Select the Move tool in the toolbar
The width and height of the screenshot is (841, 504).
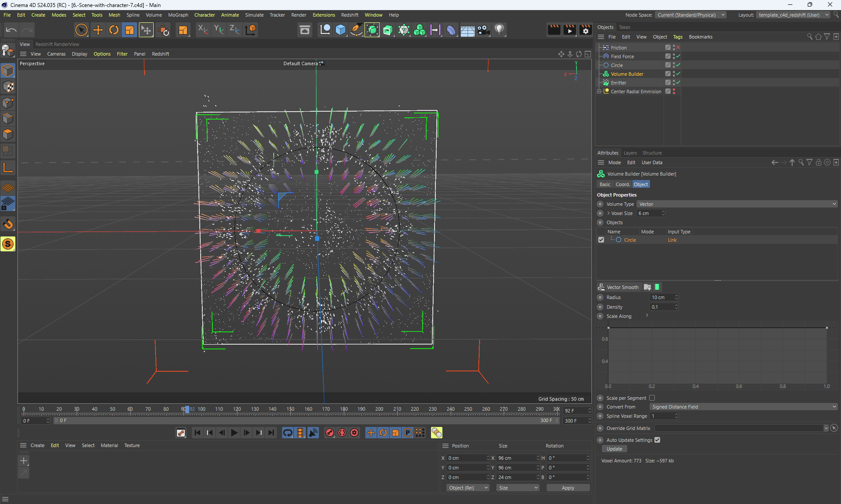[x=98, y=30]
